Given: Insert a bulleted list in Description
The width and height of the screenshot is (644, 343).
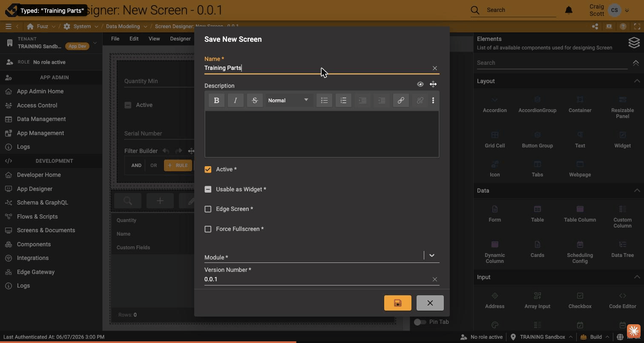Looking at the screenshot, I should click(x=324, y=101).
